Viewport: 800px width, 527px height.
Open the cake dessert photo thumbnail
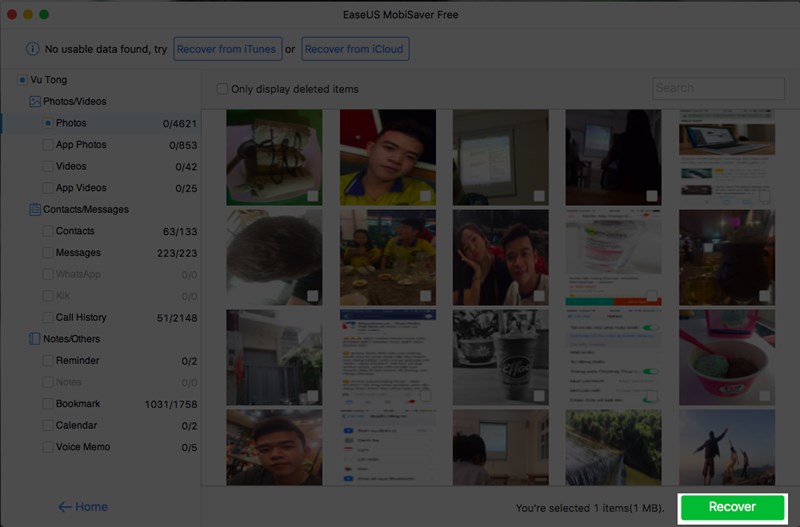(274, 157)
